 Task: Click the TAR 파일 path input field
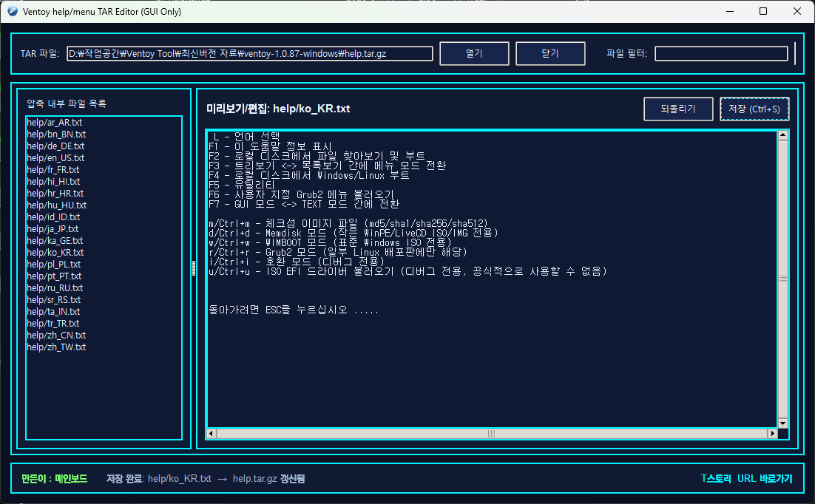(249, 53)
